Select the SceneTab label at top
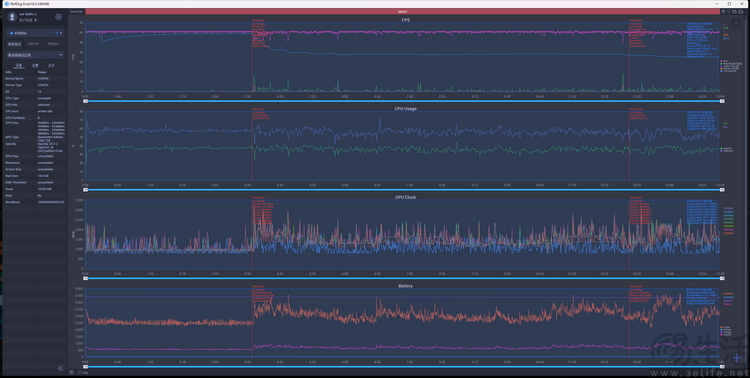 click(76, 11)
